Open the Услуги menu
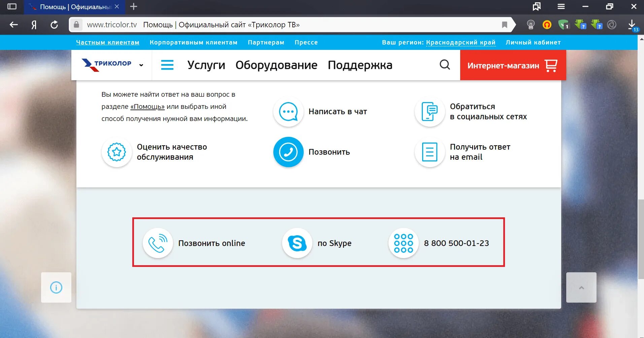 pos(206,65)
